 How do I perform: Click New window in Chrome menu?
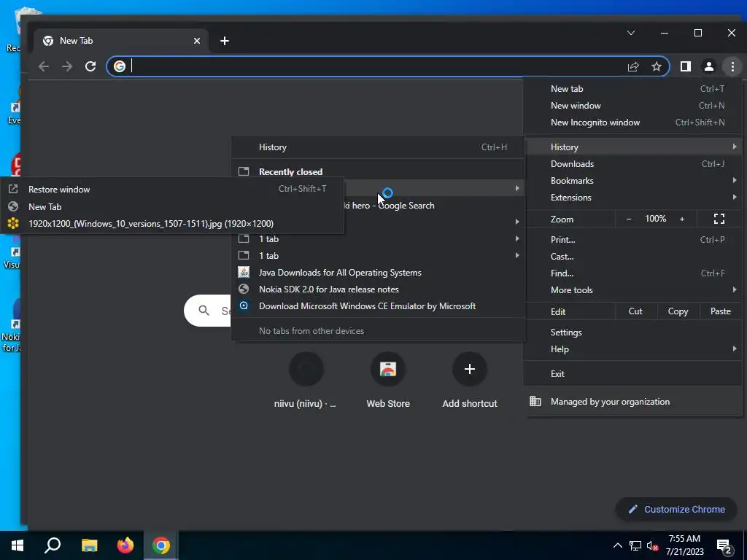(x=632, y=106)
